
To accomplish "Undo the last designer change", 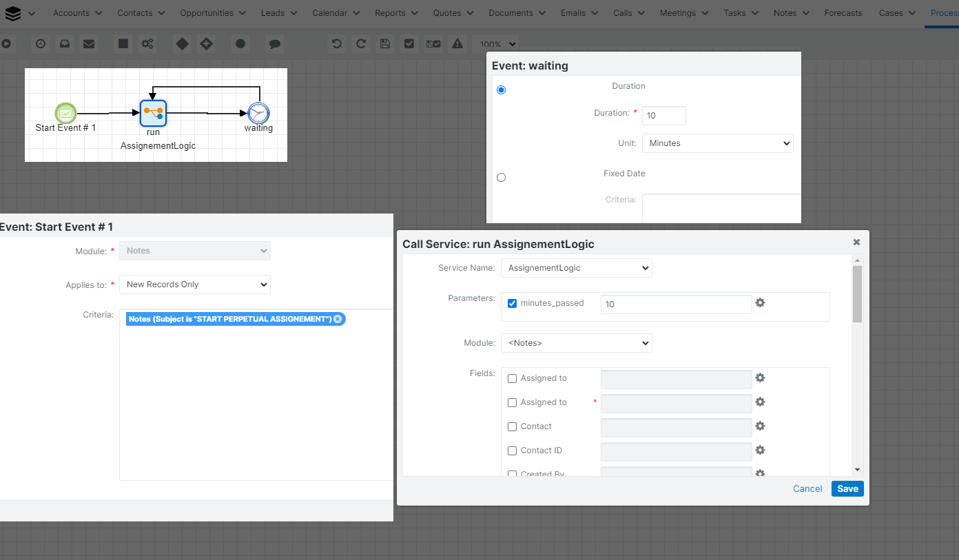I will click(337, 43).
